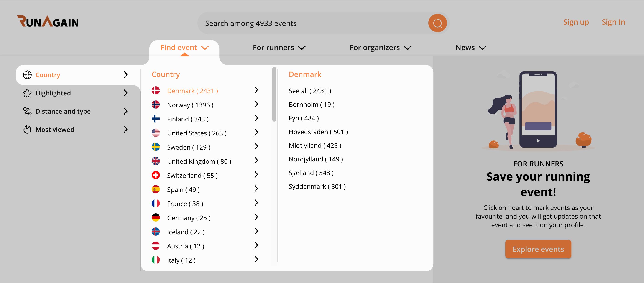Click the France flag icon
This screenshot has height=283, width=644.
[x=156, y=204]
